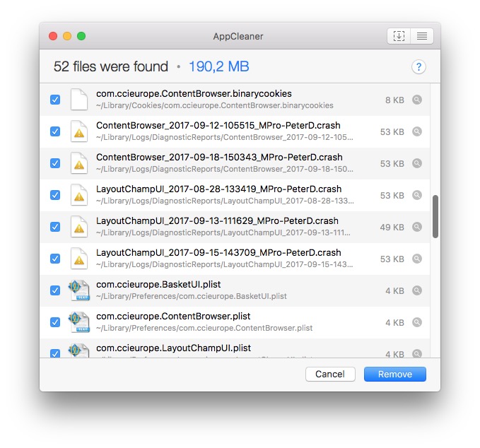This screenshot has height=448, width=480.
Task: Click the warning icon of LayoutChampUI_2017-09-13 crash
Action: (79, 228)
